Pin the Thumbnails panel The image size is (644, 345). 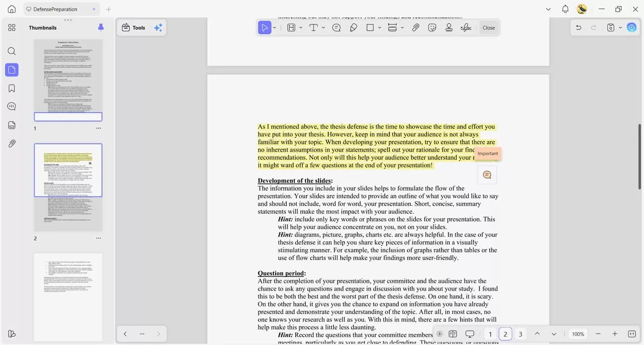101,27
